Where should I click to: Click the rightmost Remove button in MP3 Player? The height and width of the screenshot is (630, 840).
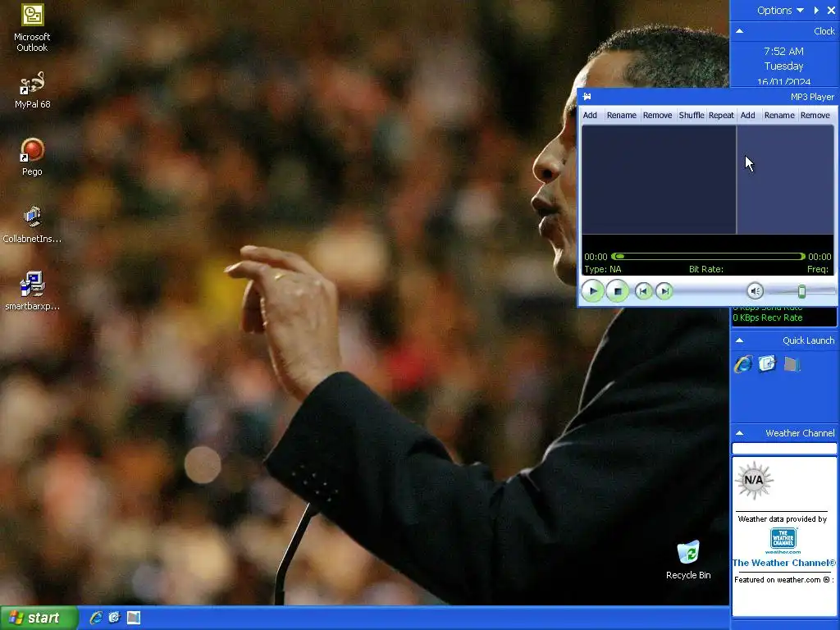(x=815, y=115)
